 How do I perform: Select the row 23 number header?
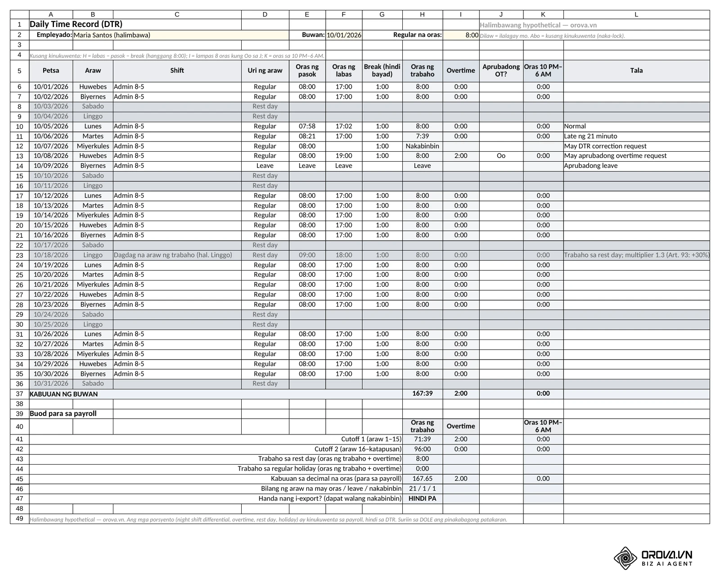tap(19, 255)
